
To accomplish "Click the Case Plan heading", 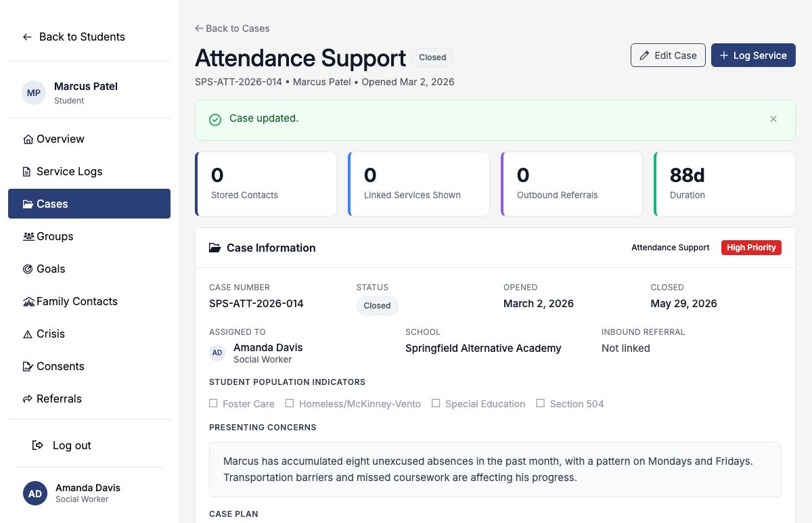I will coord(233,514).
